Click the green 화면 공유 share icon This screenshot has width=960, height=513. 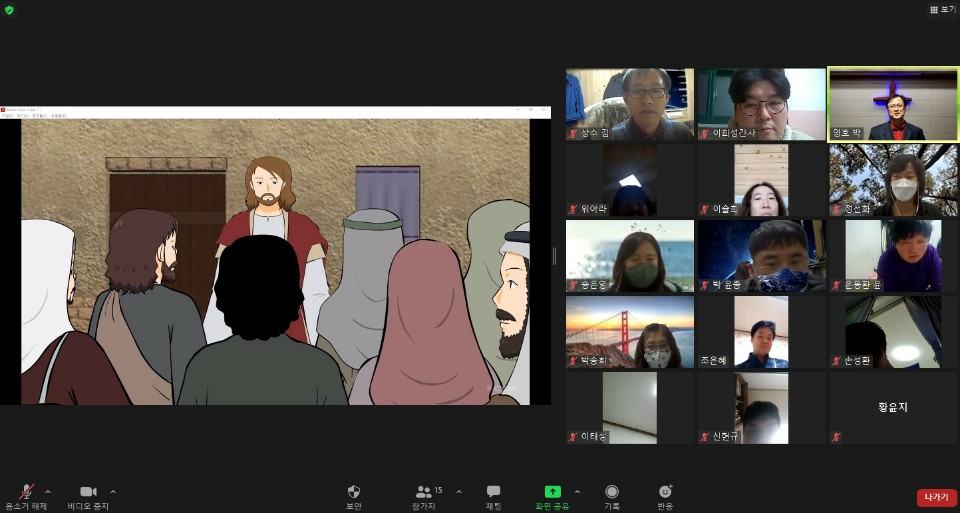pos(552,492)
